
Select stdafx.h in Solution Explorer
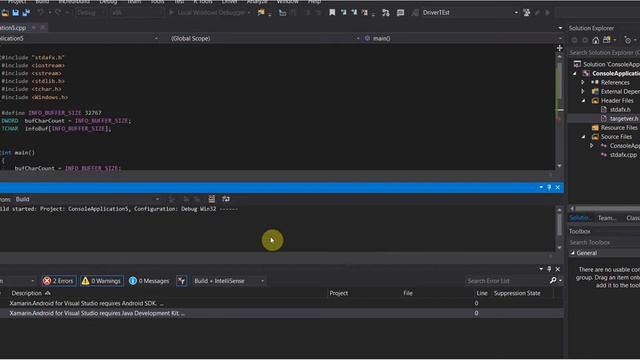coord(620,110)
